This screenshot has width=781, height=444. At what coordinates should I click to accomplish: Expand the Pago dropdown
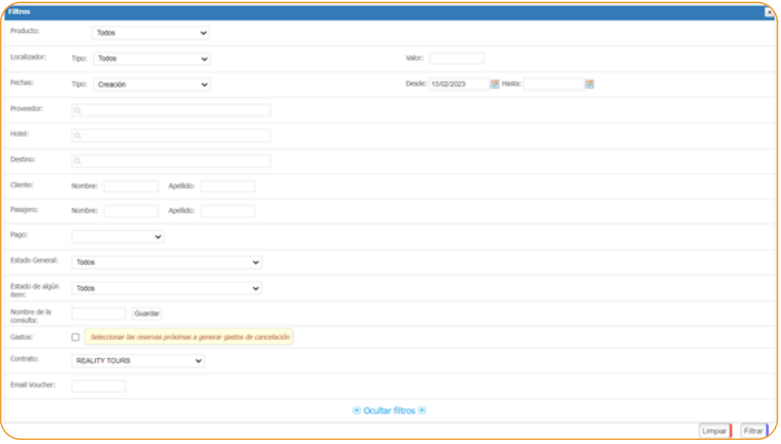[117, 237]
